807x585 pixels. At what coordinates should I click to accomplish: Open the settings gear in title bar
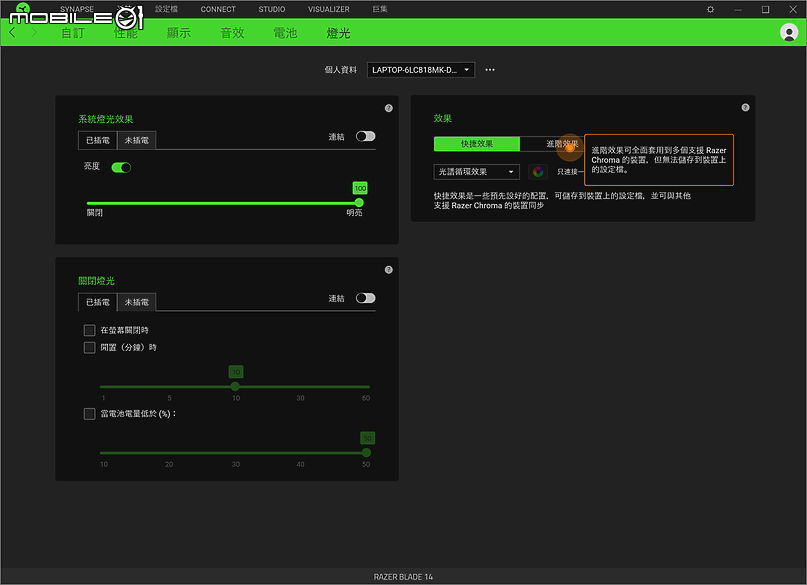[x=710, y=9]
